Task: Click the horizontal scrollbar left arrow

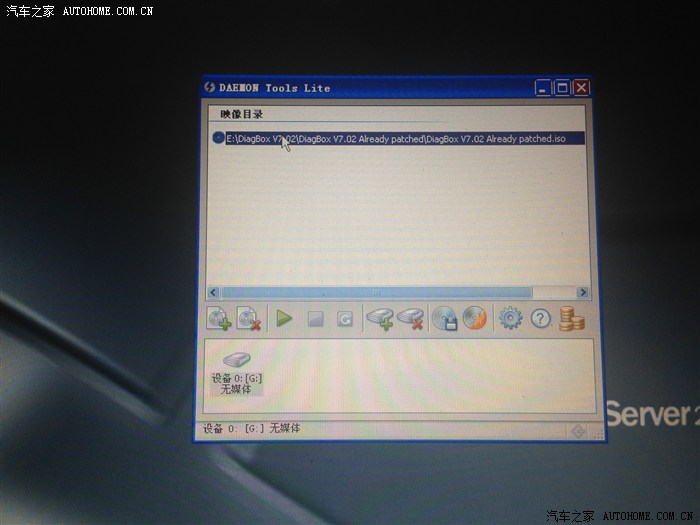Action: [213, 292]
